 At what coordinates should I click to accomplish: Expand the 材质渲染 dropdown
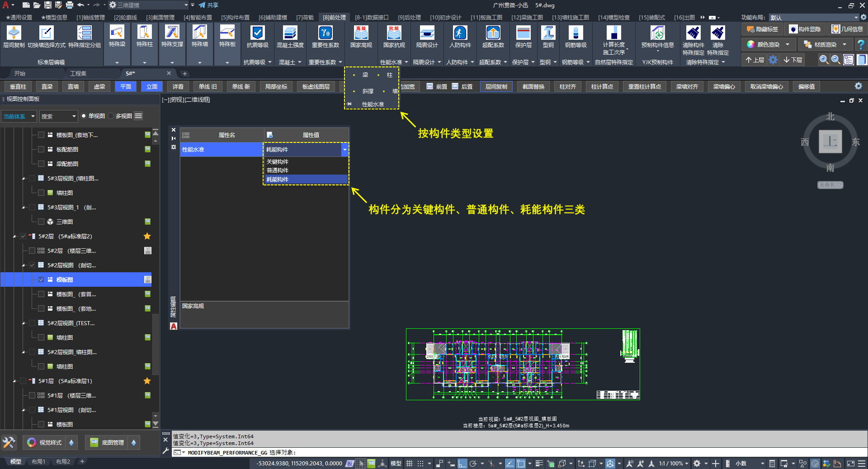tap(844, 44)
